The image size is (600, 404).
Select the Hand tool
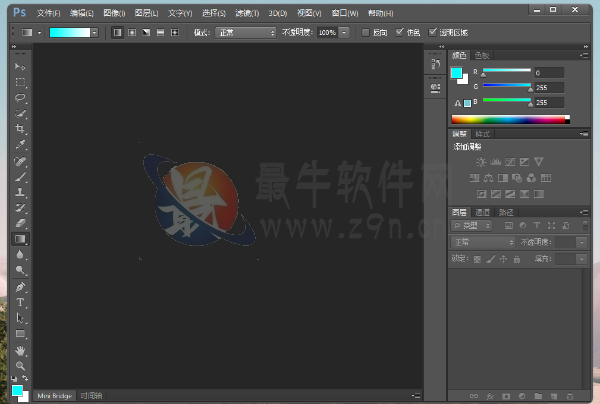click(x=20, y=350)
